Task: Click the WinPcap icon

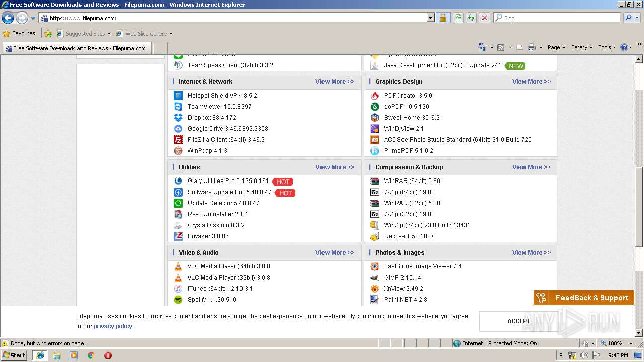Action: (178, 151)
